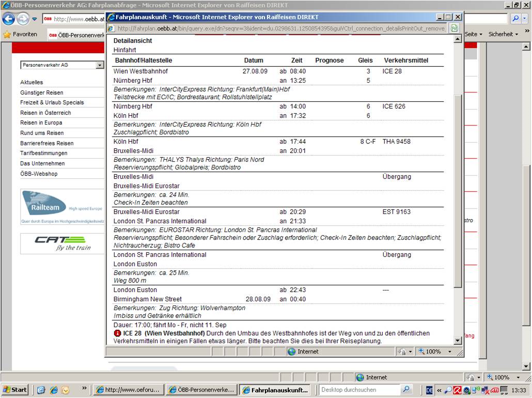Launch Internet Explorer from quick launch
532x398 pixels.
click(x=53, y=390)
